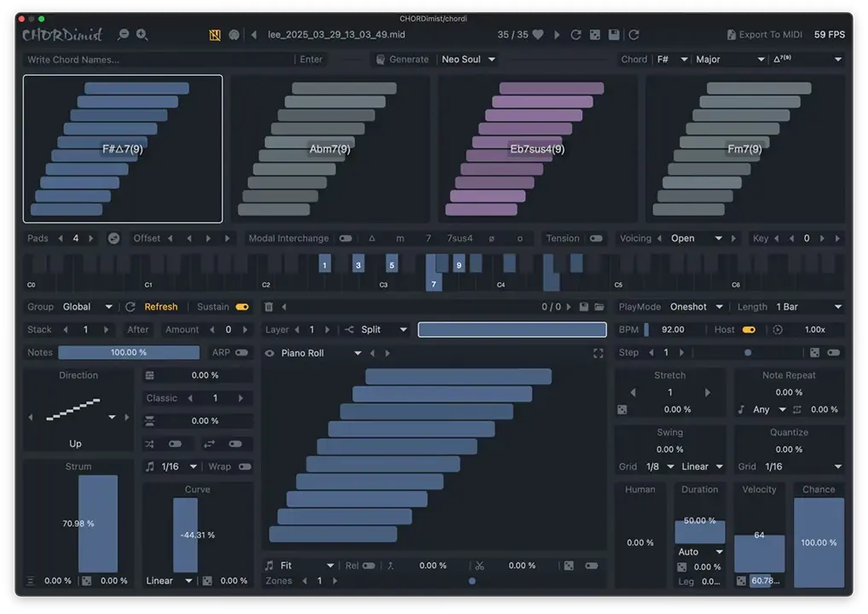Select the o diminished chord type tab
868x614 pixels.
pos(520,239)
